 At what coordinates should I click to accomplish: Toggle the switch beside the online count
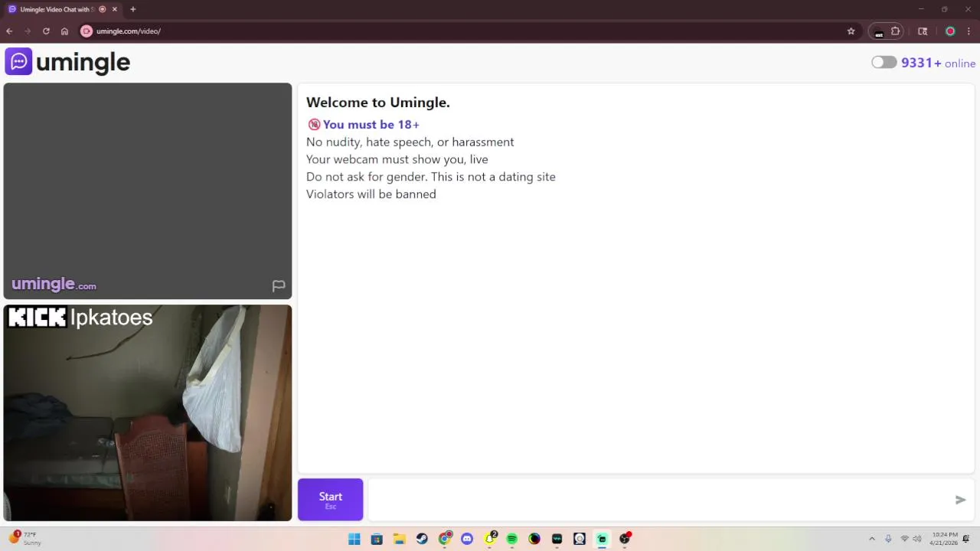tap(884, 63)
